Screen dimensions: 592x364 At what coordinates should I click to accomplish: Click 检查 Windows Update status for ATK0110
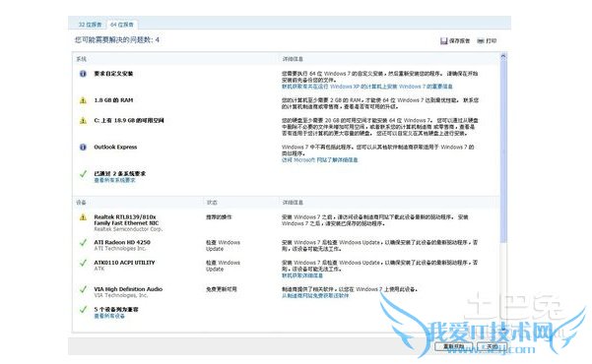pos(224,266)
